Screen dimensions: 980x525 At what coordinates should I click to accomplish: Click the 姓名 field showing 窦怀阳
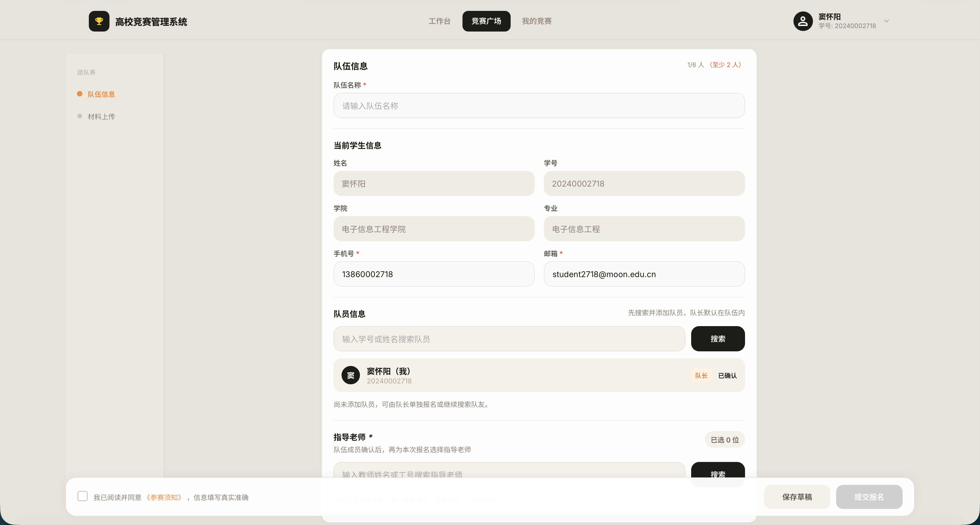click(x=434, y=184)
